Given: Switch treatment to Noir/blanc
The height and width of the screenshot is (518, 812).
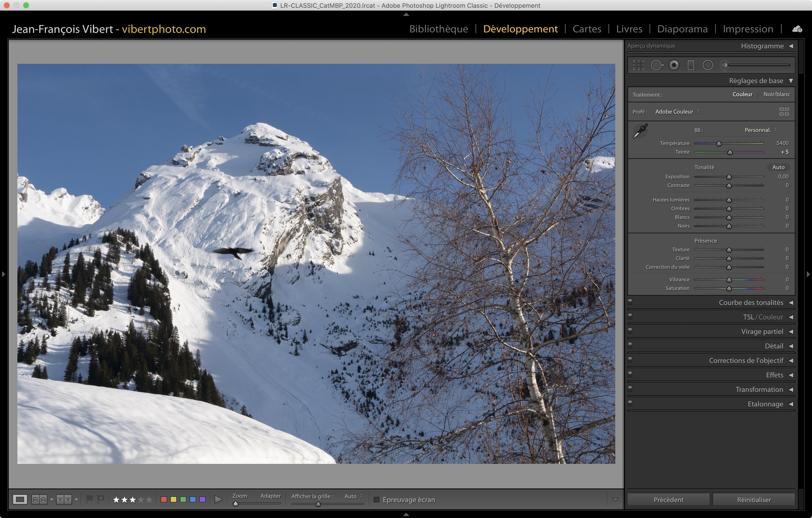Looking at the screenshot, I should click(776, 94).
